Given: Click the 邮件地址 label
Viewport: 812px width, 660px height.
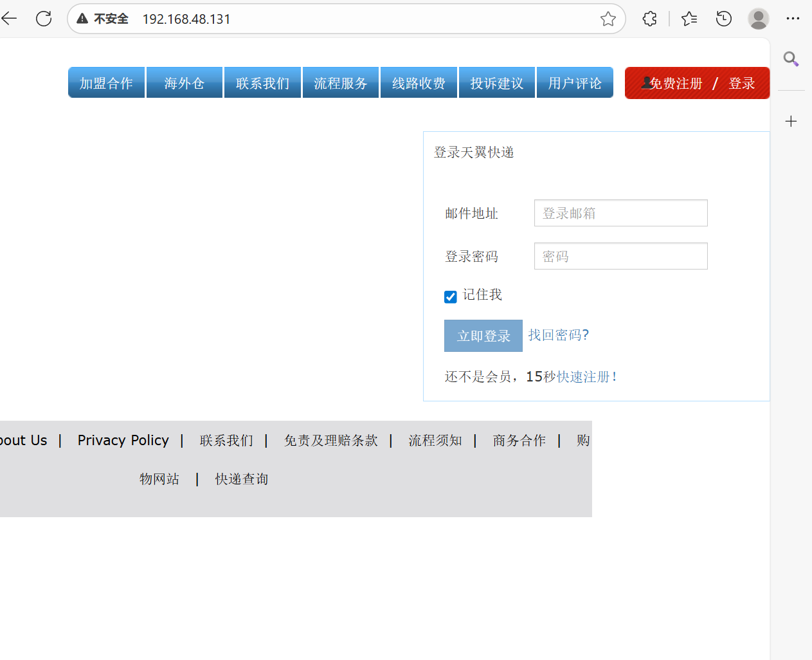Looking at the screenshot, I should pyautogui.click(x=471, y=214).
